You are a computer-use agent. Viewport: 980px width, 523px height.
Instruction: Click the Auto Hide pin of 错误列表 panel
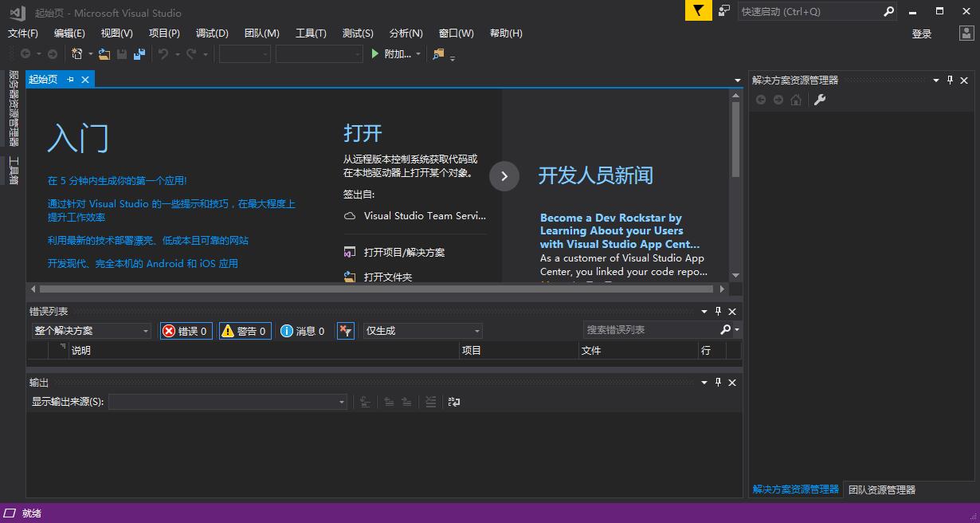tap(718, 312)
